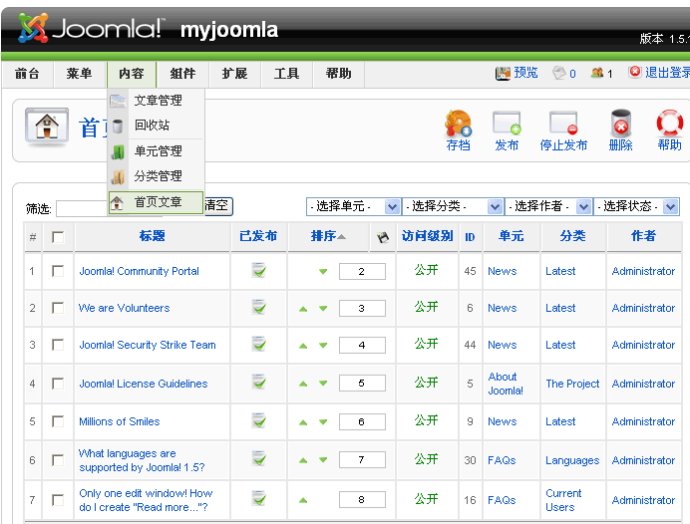Toggle published icon for Joomla! Security Strike Team
690x524 pixels.
(x=259, y=344)
